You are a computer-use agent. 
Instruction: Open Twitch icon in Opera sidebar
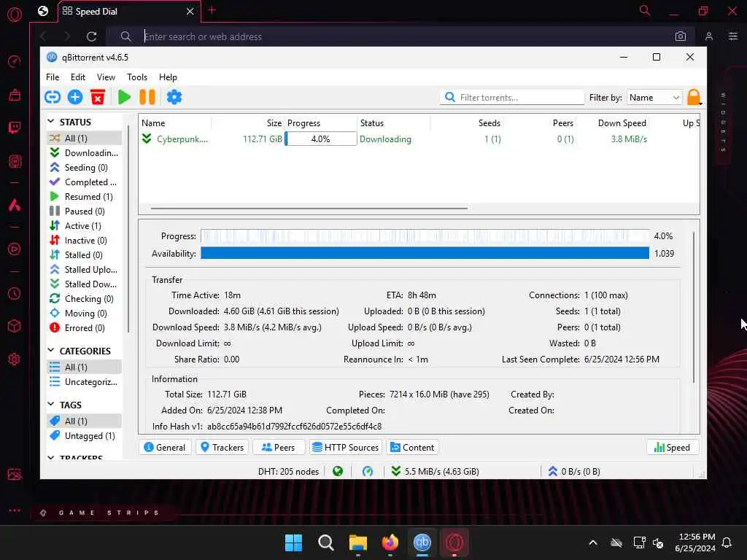[15, 128]
